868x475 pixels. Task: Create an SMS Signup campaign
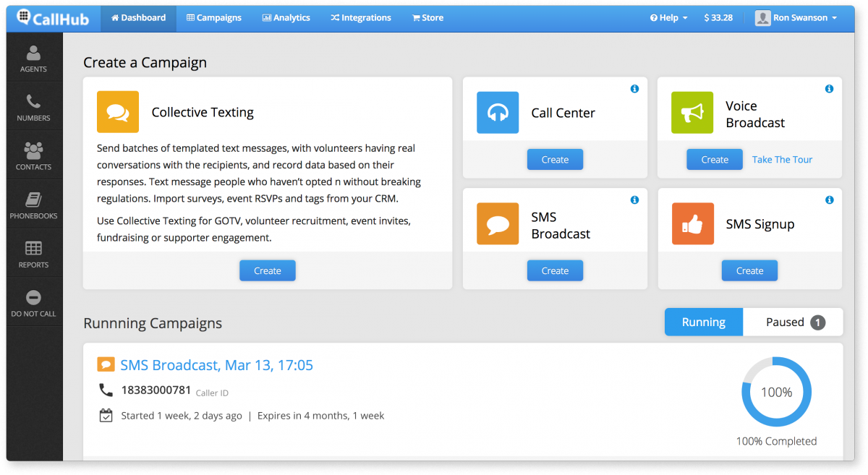749,270
